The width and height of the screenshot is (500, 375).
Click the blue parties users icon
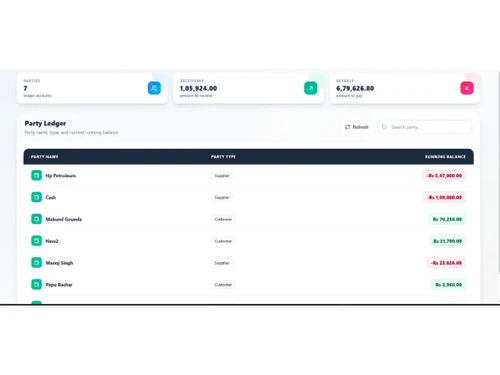tap(154, 88)
